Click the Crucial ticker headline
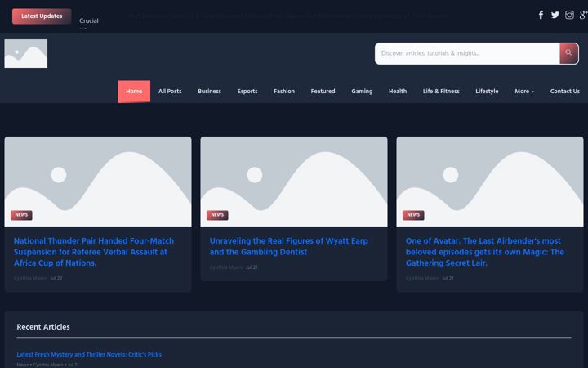Image resolution: width=588 pixels, height=368 pixels. [x=89, y=20]
